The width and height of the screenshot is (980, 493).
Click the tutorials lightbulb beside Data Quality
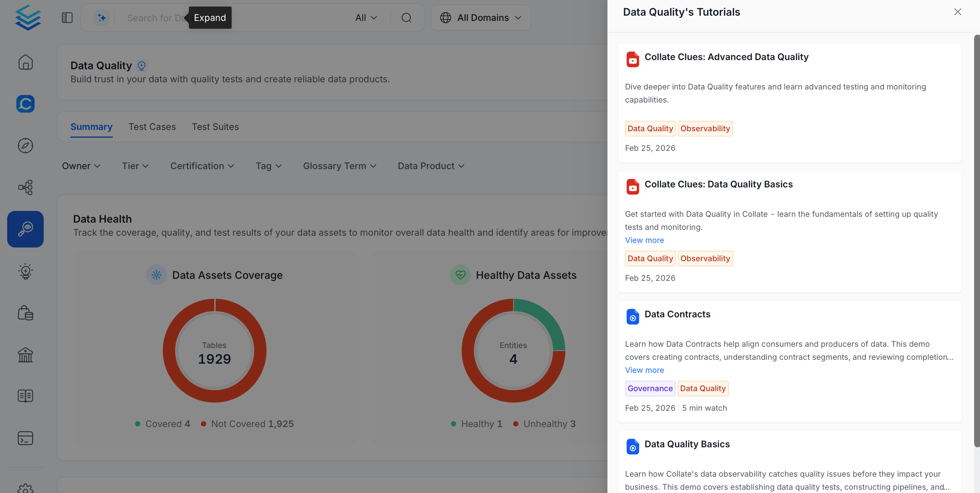point(142,66)
